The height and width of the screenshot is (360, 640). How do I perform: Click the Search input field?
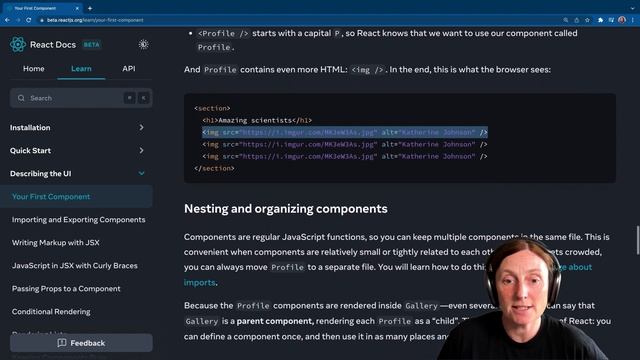point(81,98)
